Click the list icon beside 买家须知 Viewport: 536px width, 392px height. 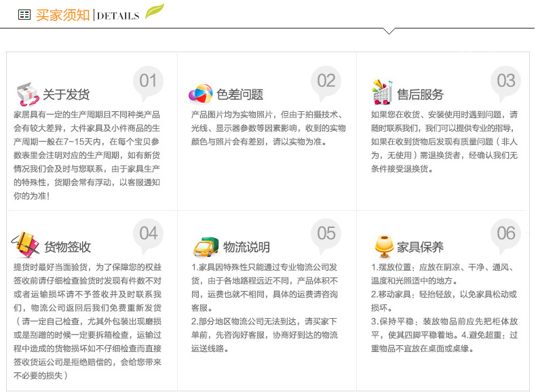click(x=24, y=15)
